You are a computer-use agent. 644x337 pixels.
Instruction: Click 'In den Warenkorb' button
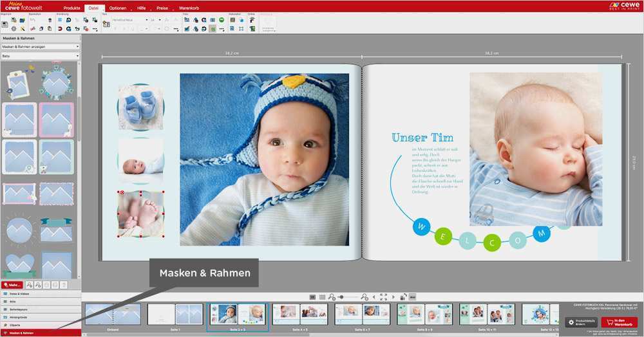coord(620,322)
